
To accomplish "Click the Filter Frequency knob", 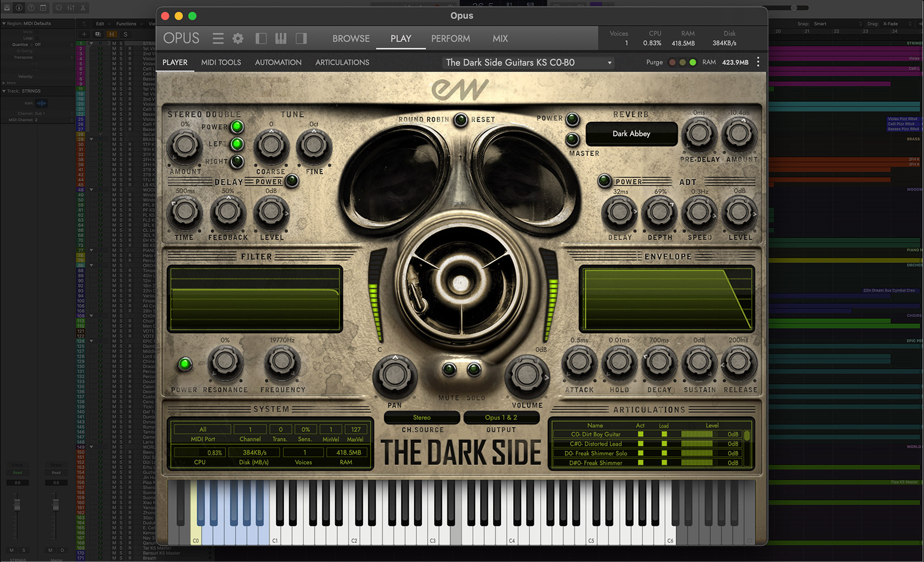I will [x=282, y=362].
